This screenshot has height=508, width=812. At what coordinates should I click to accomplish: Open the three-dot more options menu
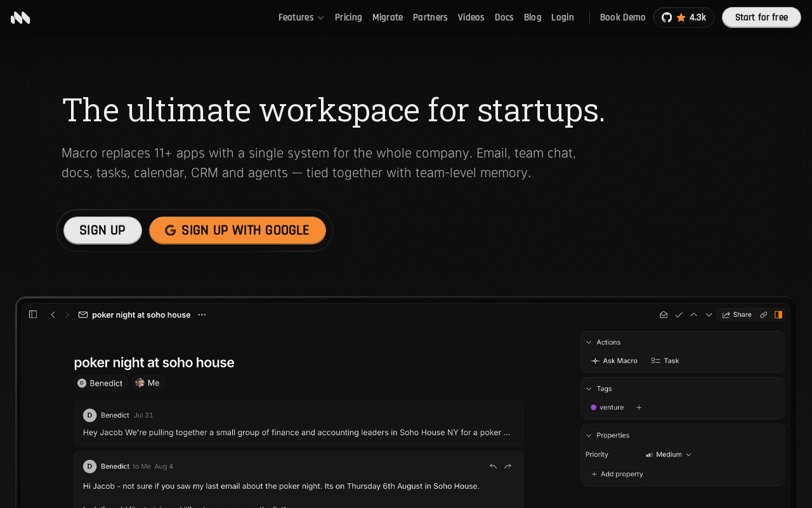point(202,314)
